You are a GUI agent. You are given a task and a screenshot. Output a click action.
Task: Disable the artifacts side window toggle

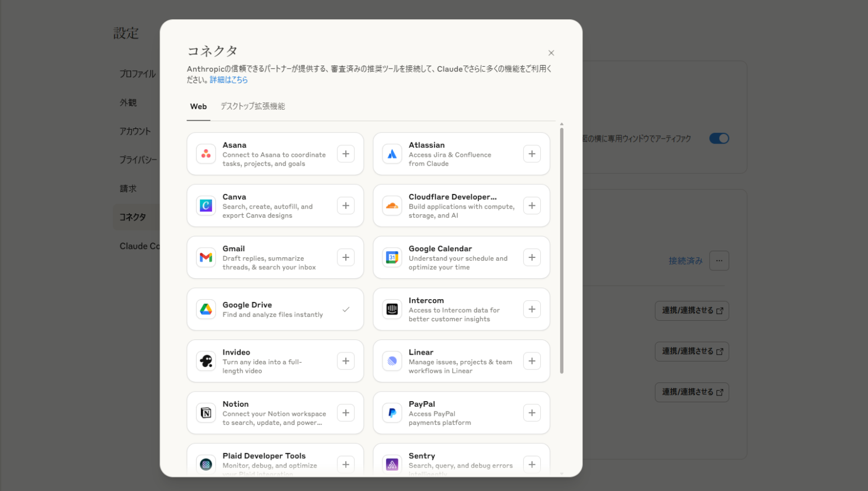[x=719, y=138]
